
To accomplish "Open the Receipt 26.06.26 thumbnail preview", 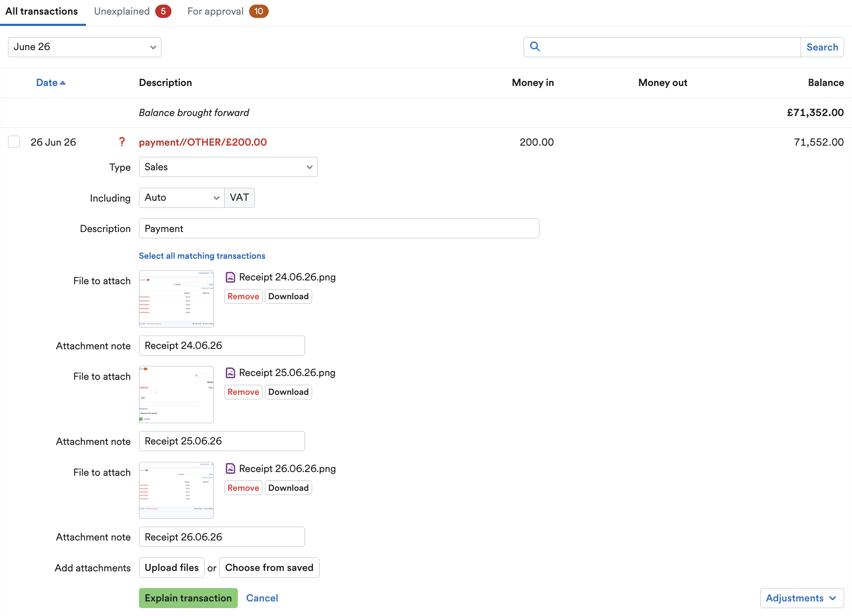I will [176, 490].
